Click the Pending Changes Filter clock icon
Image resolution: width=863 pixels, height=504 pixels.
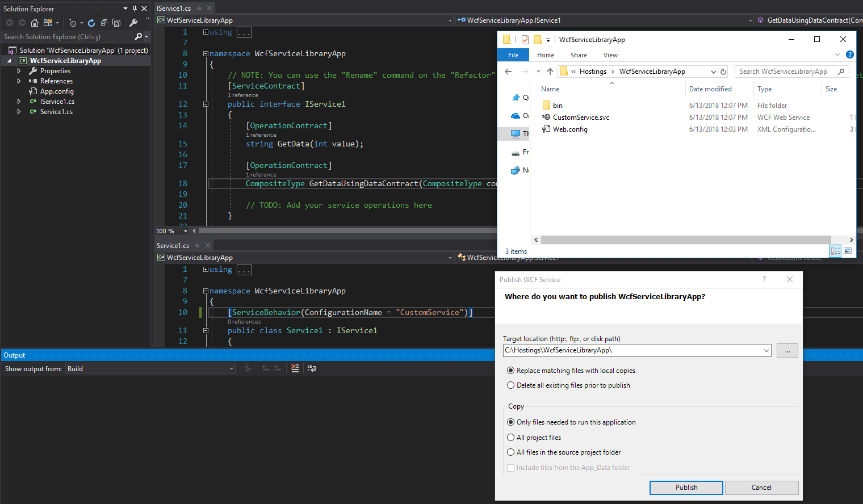click(x=73, y=23)
